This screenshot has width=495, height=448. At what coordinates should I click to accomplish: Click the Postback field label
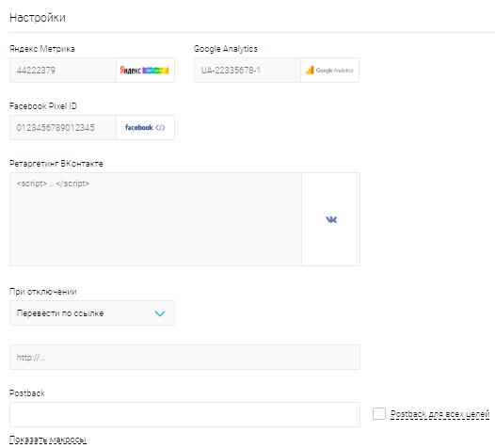pos(27,393)
